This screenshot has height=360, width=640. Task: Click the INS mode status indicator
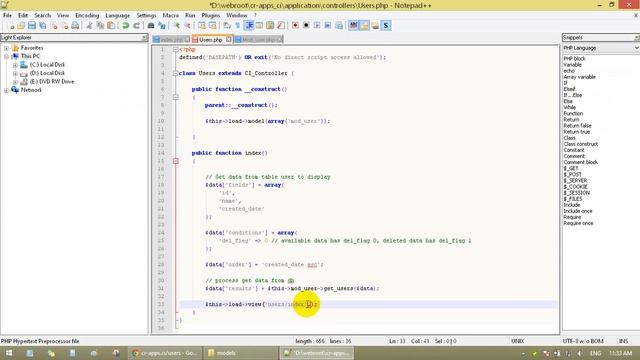point(623,341)
